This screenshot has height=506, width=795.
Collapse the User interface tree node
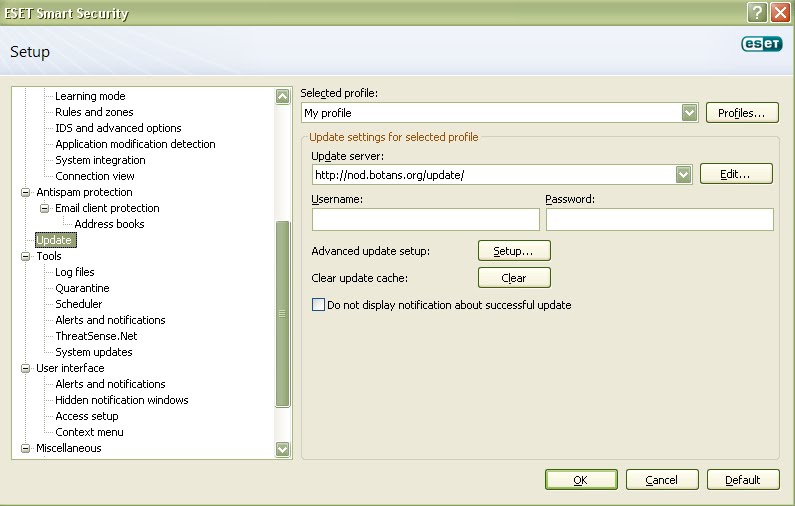(x=25, y=368)
